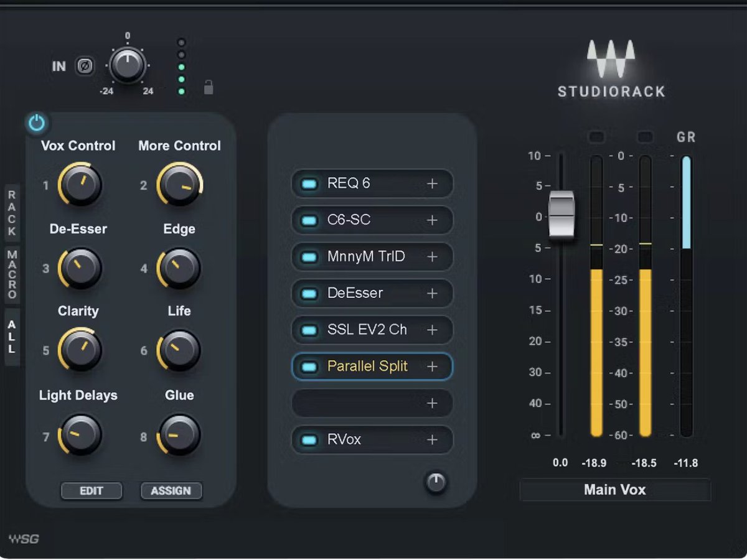Toggle the input phase invert button
Screen dimensions: 747x560
point(85,66)
